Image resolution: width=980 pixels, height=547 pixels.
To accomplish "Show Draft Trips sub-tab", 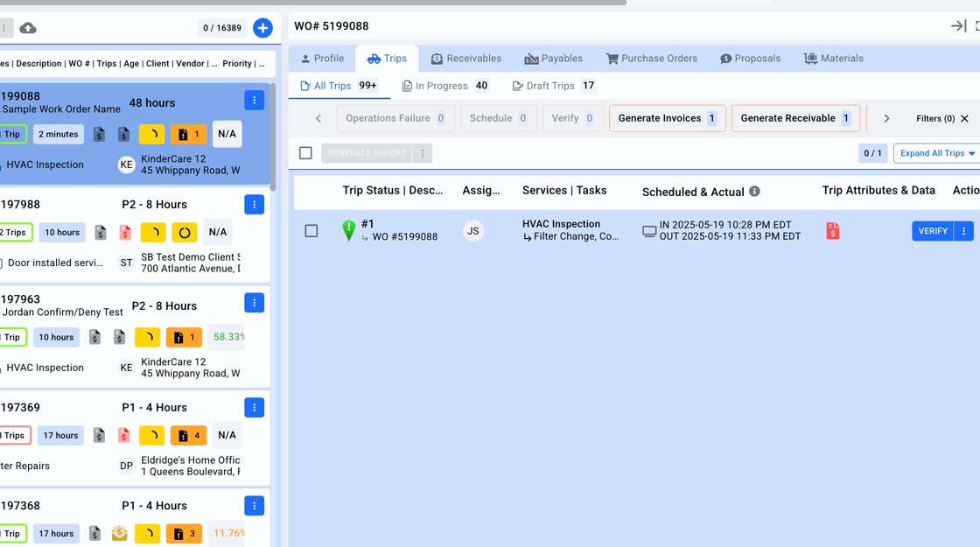I will point(554,86).
